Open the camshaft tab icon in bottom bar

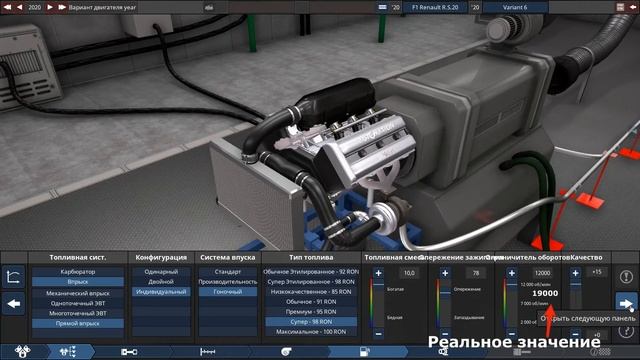pos(207,351)
